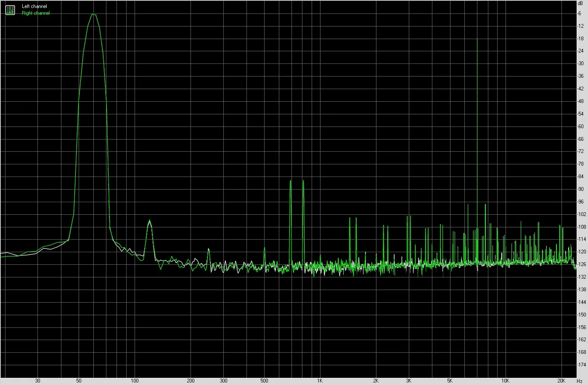Click the '-156' dB axis value
588x385 pixels.
tap(582, 327)
